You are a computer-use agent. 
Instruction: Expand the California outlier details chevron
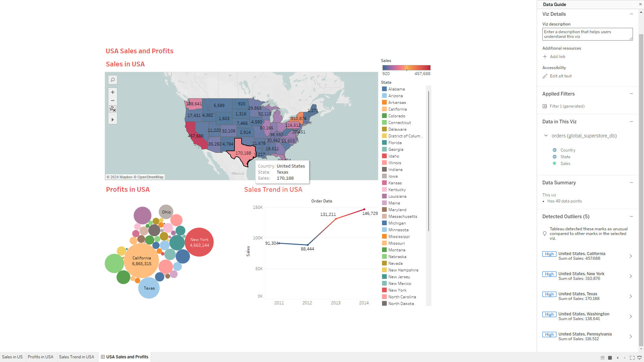click(x=631, y=256)
